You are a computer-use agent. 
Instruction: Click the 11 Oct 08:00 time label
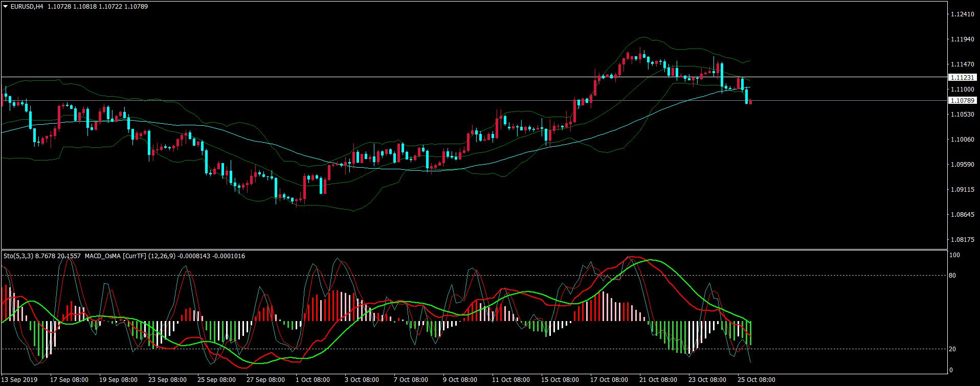click(511, 380)
